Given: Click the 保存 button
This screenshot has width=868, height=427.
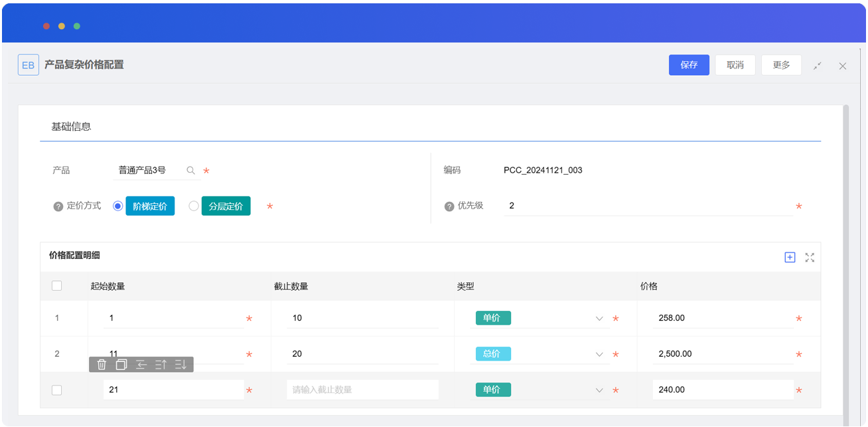Looking at the screenshot, I should [x=689, y=65].
